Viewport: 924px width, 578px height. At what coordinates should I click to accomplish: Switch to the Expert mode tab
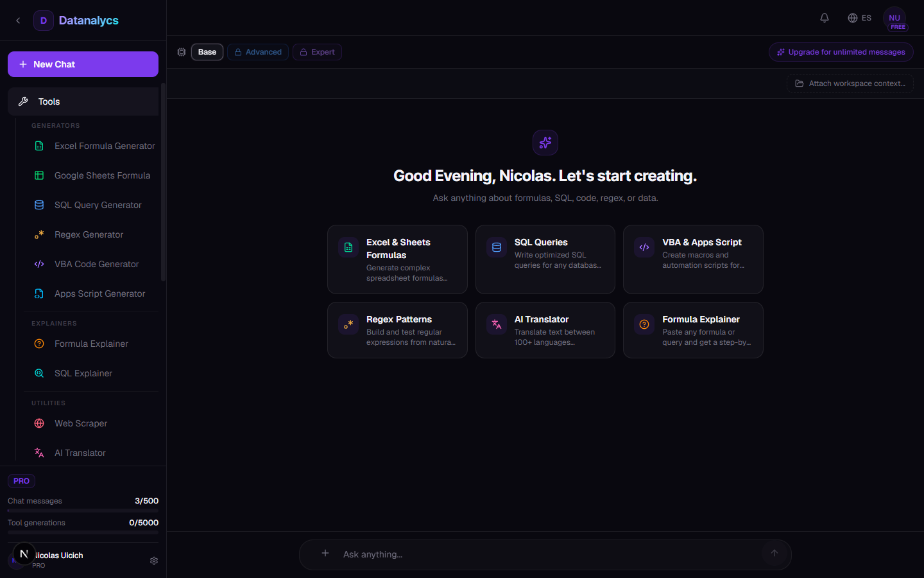(317, 52)
